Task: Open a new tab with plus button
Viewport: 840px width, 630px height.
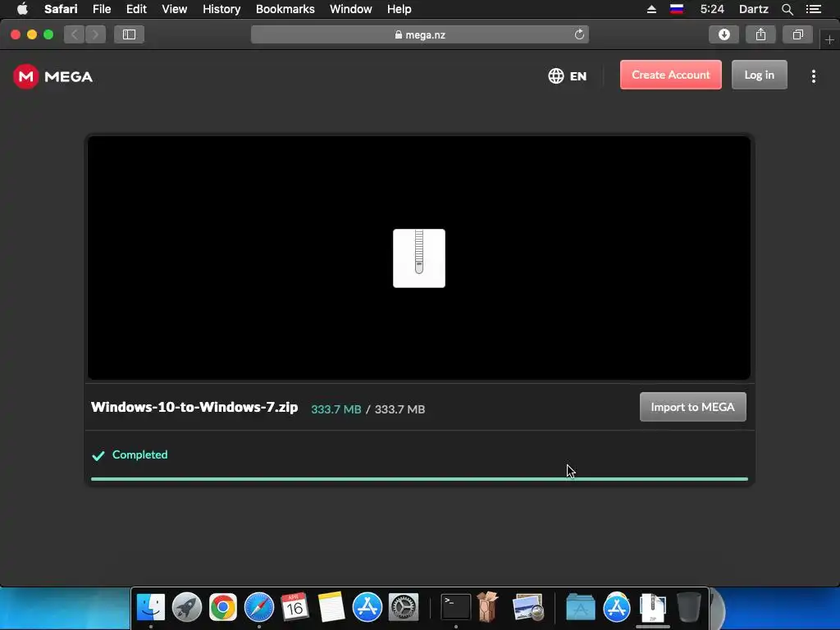Action: (x=829, y=39)
